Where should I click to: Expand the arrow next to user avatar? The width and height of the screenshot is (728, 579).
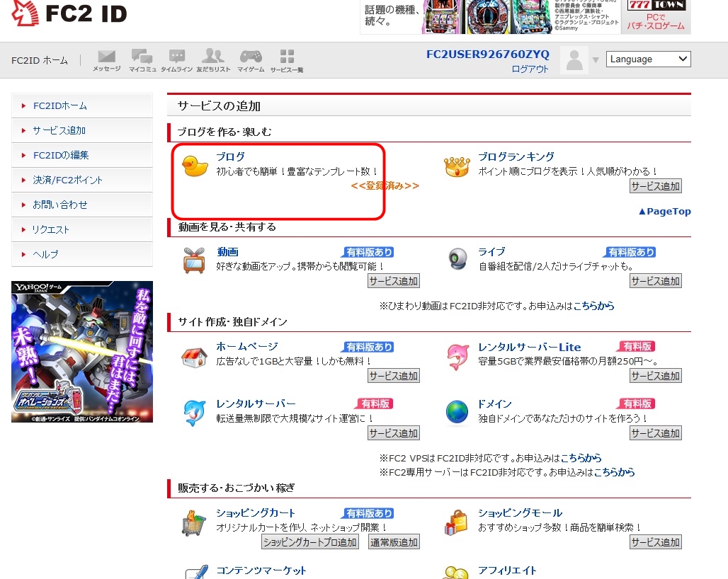596,60
